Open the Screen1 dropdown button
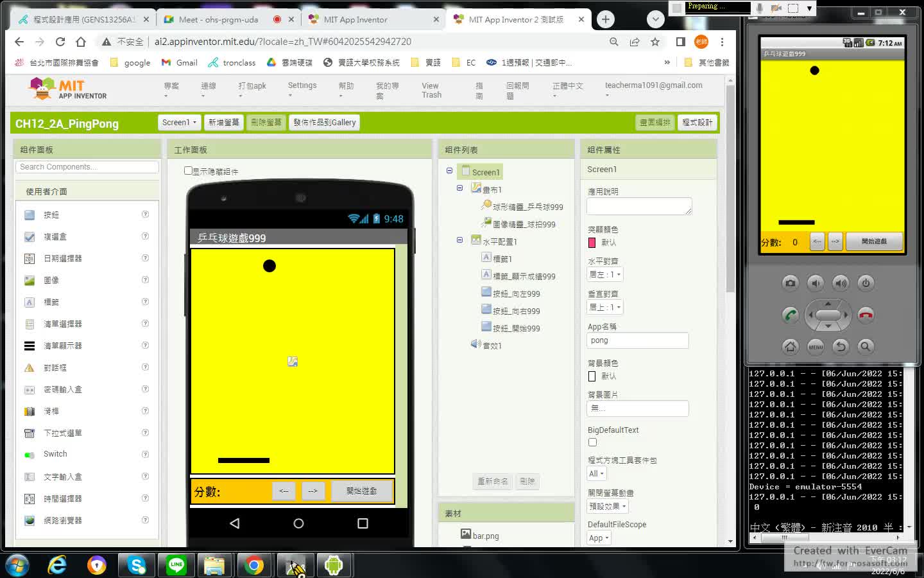 click(179, 123)
